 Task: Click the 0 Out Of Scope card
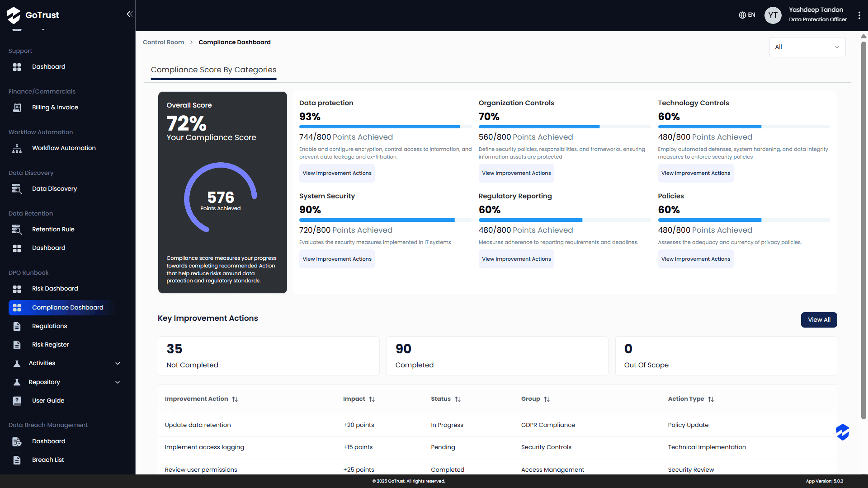(x=726, y=356)
